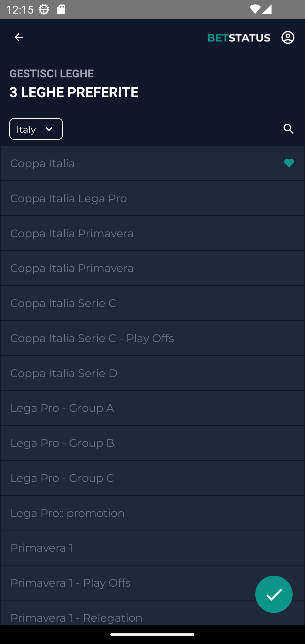Open the user account profile icon

click(288, 37)
